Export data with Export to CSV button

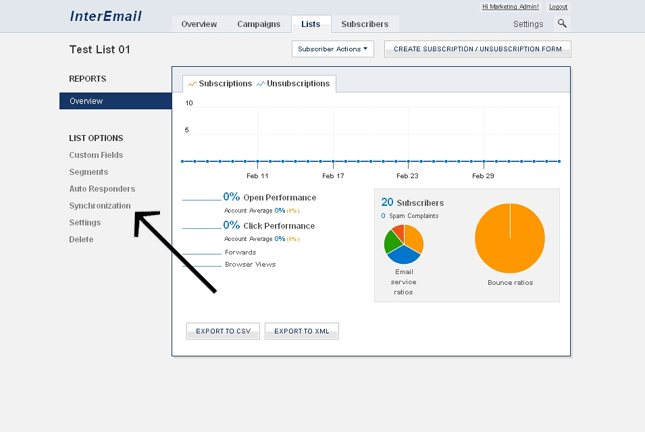click(x=222, y=331)
